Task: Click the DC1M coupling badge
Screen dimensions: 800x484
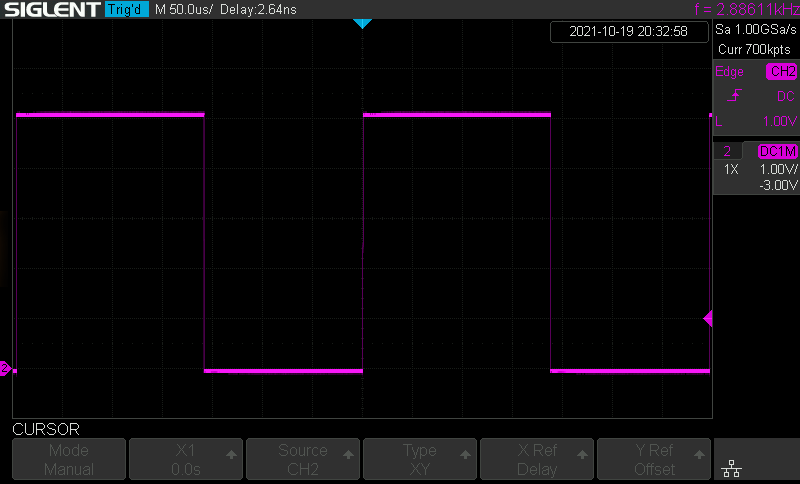Action: pyautogui.click(x=778, y=151)
